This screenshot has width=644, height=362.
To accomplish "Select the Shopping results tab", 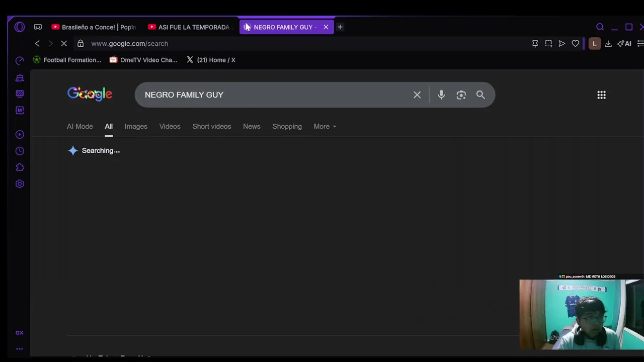I will (x=287, y=127).
